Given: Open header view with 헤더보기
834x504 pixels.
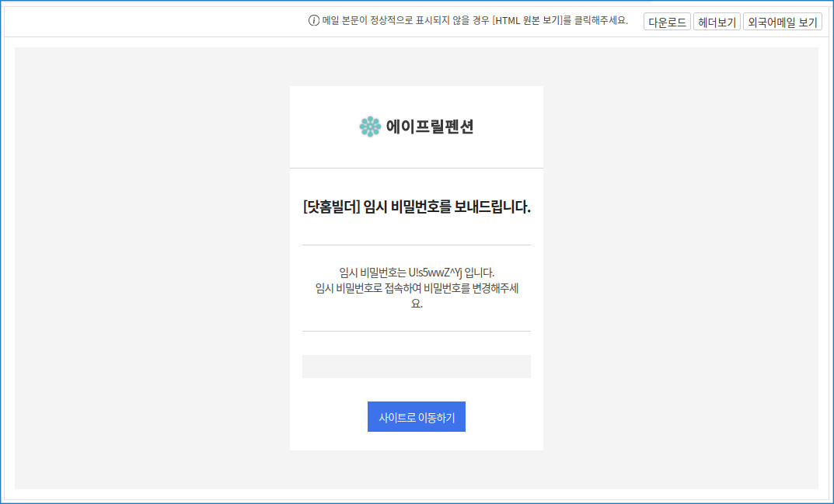Looking at the screenshot, I should [x=716, y=22].
